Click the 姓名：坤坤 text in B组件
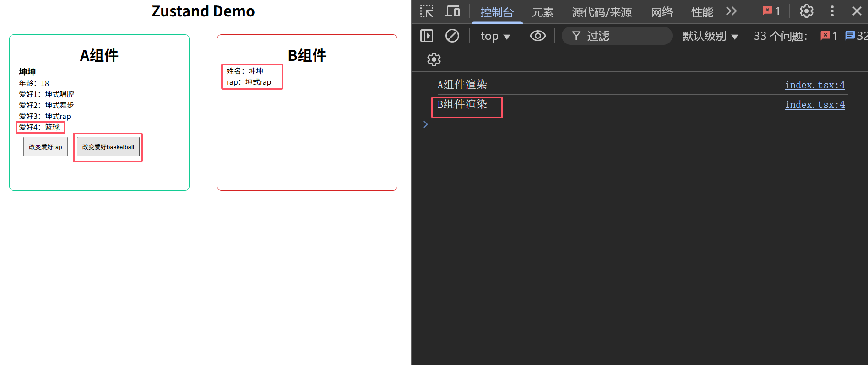Image resolution: width=868 pixels, height=365 pixels. click(x=245, y=71)
